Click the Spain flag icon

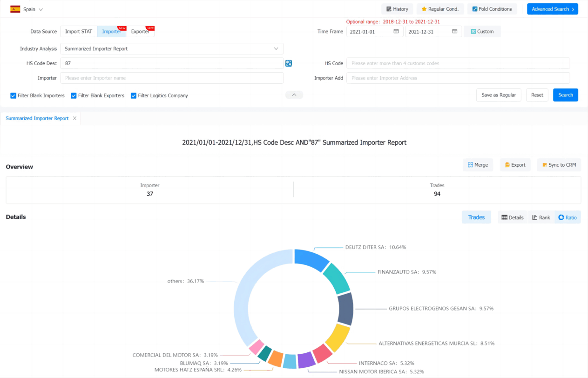(x=15, y=9)
